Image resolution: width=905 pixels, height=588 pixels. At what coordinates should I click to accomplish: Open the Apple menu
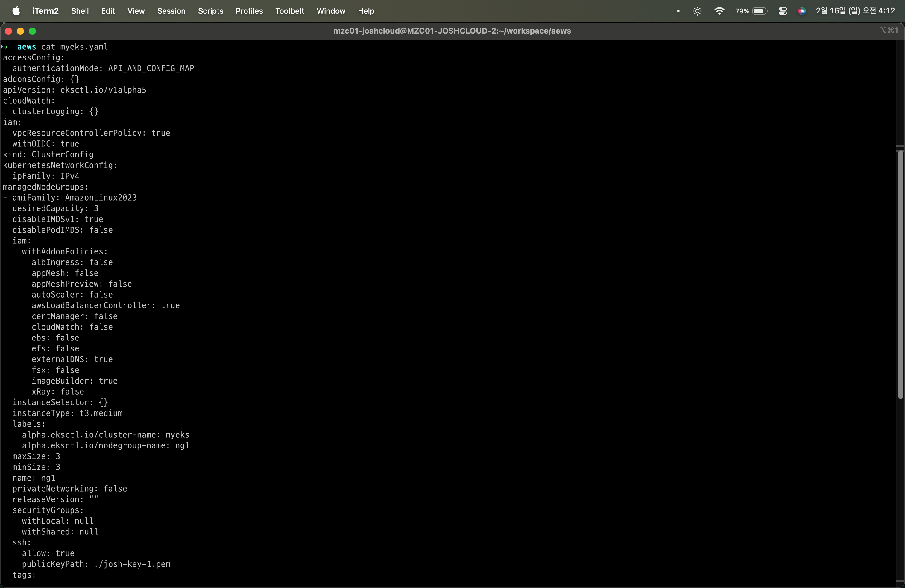pos(16,11)
